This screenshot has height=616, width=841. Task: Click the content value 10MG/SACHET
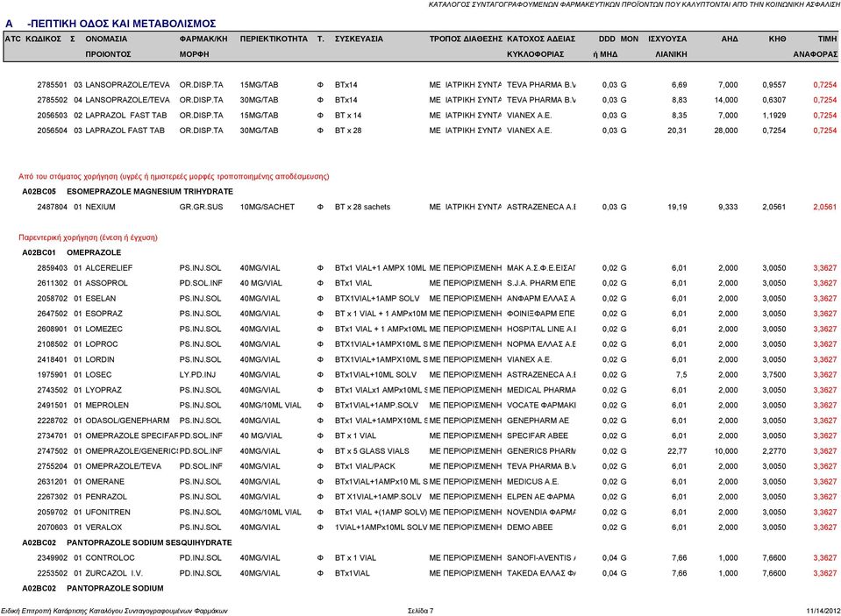tap(267, 207)
